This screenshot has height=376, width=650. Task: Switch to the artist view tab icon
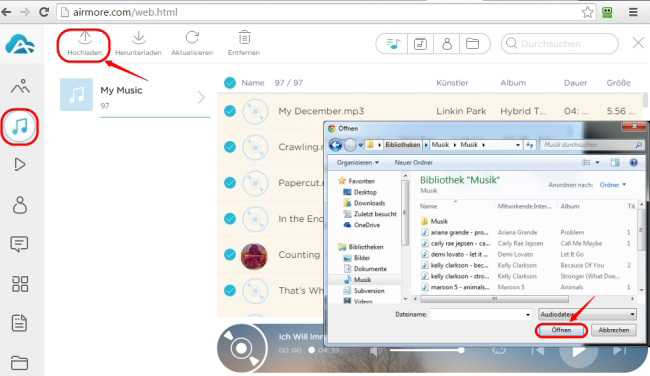[x=446, y=44]
